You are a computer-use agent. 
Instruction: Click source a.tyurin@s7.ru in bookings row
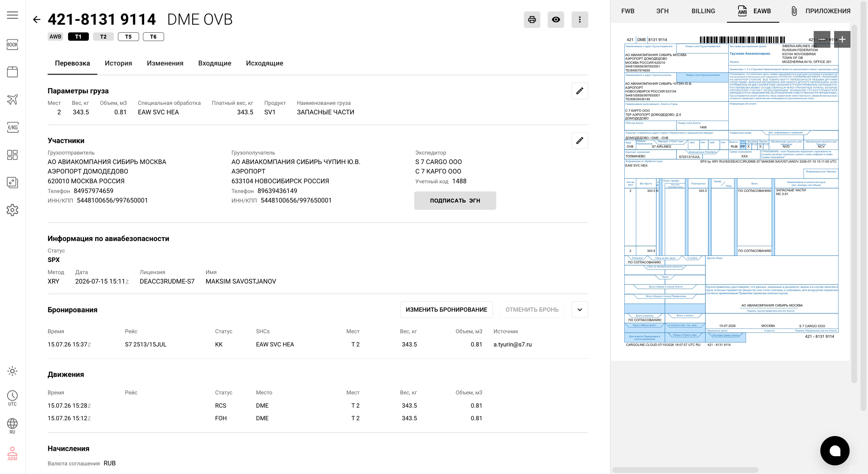513,345
